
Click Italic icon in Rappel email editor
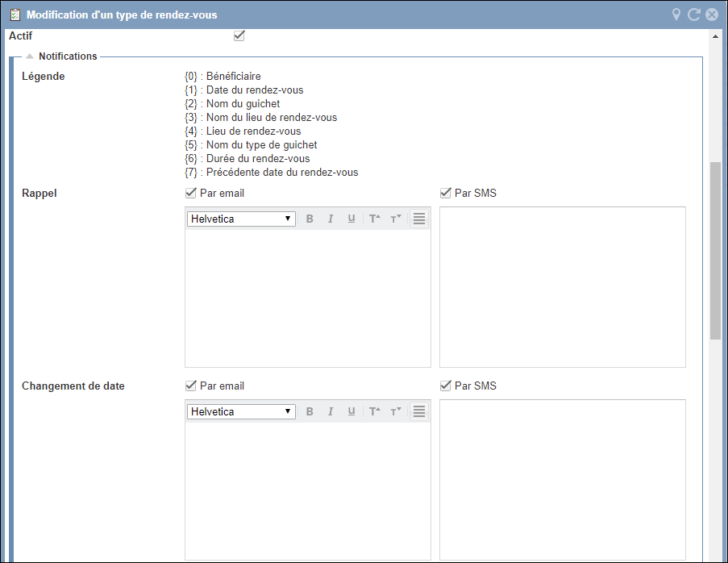(331, 219)
